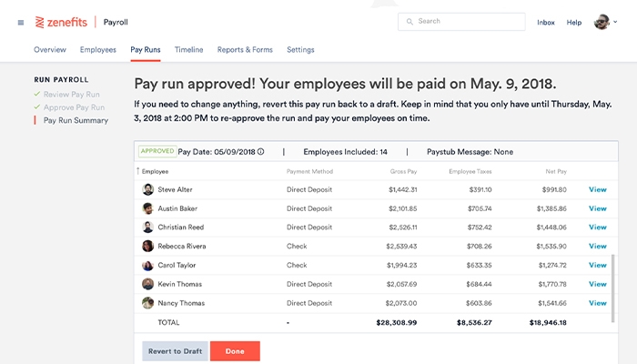Image resolution: width=637 pixels, height=364 pixels.
Task: Click the Employee Taxes column header
Action: pos(470,171)
